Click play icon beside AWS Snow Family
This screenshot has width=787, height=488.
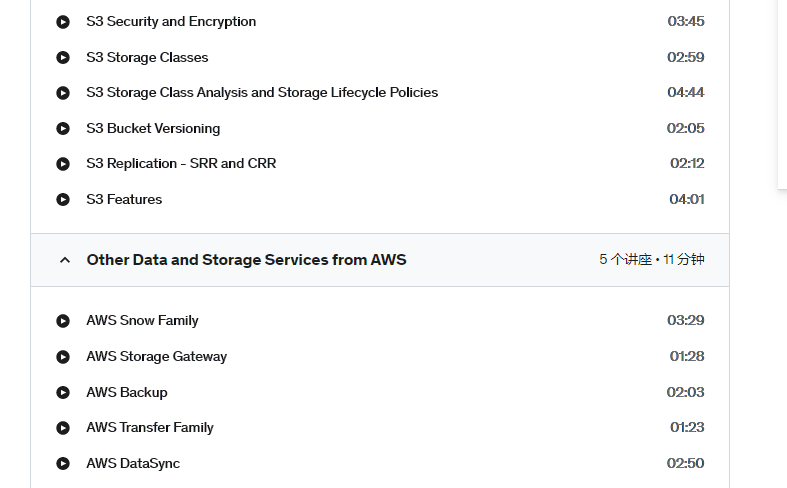[63, 321]
